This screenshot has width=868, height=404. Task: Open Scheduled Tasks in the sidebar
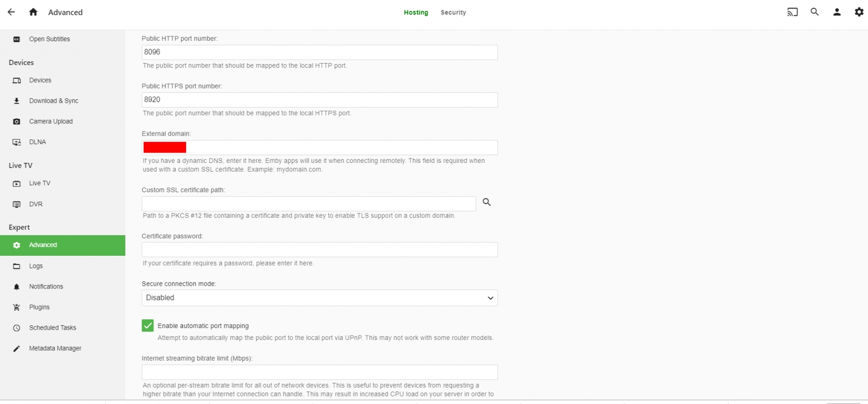(52, 328)
